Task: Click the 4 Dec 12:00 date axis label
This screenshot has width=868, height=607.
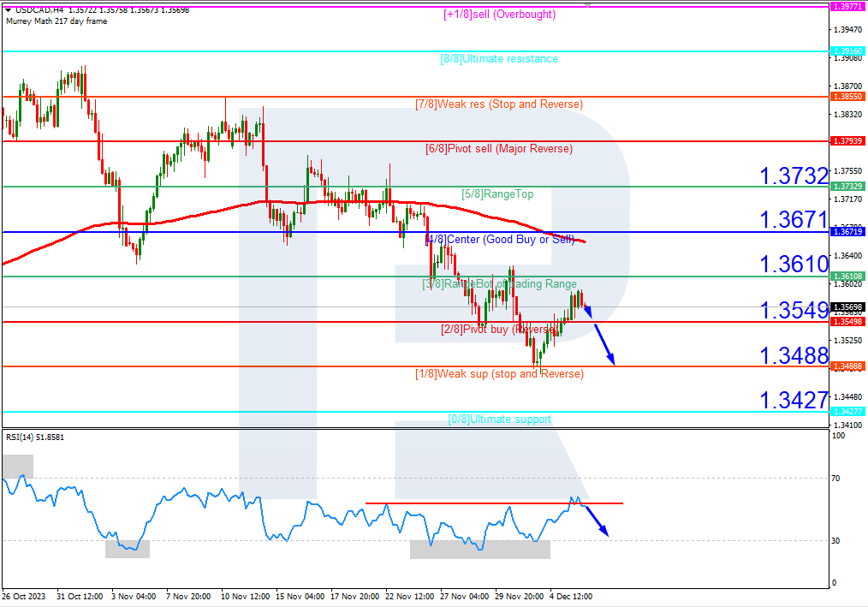Action: 569,596
